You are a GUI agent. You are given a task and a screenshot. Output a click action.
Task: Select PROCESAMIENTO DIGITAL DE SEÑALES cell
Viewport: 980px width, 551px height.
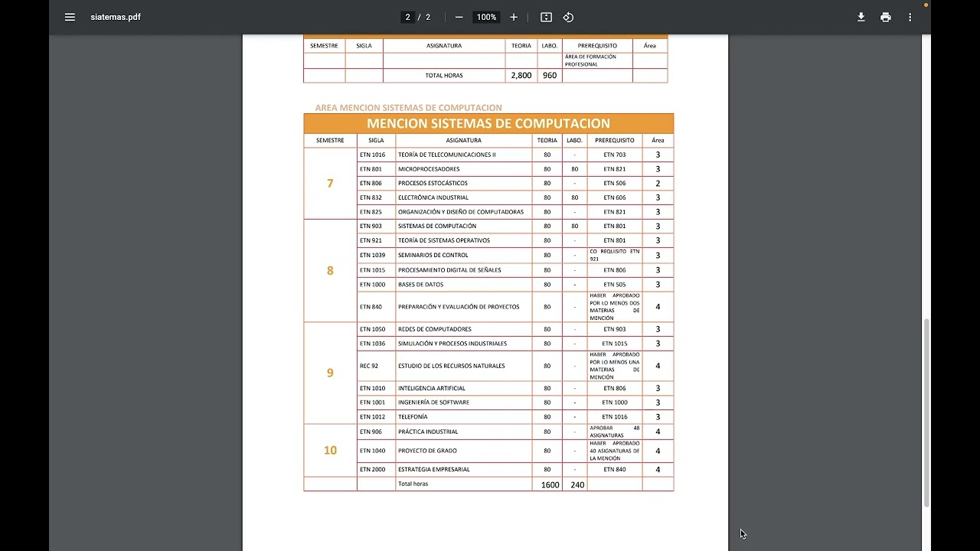463,270
